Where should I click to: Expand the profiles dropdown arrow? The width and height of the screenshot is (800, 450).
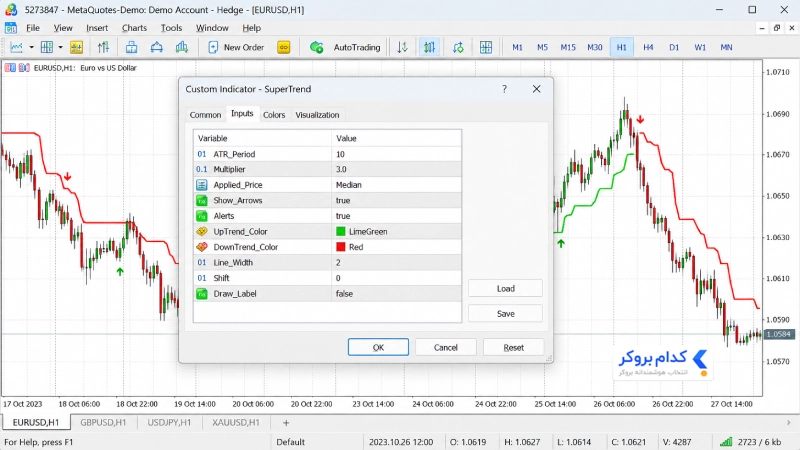[x=60, y=47]
